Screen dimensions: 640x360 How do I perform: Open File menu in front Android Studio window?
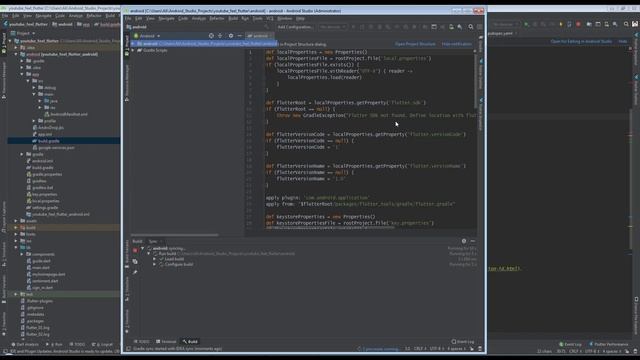click(x=128, y=18)
